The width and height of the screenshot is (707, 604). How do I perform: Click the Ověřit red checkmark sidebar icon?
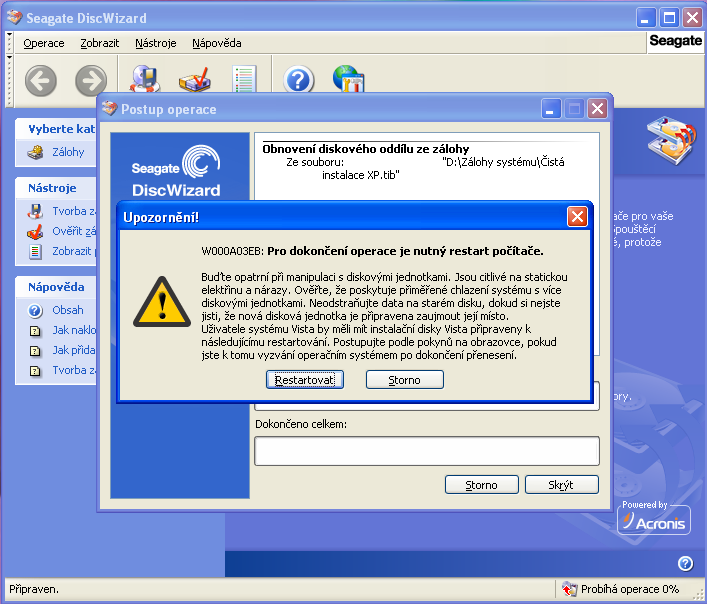click(35, 231)
